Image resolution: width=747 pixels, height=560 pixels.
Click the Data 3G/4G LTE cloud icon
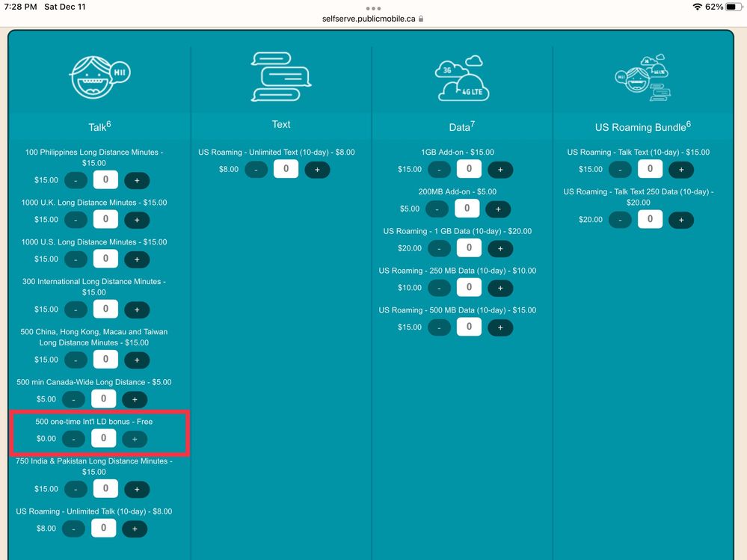tap(458, 77)
